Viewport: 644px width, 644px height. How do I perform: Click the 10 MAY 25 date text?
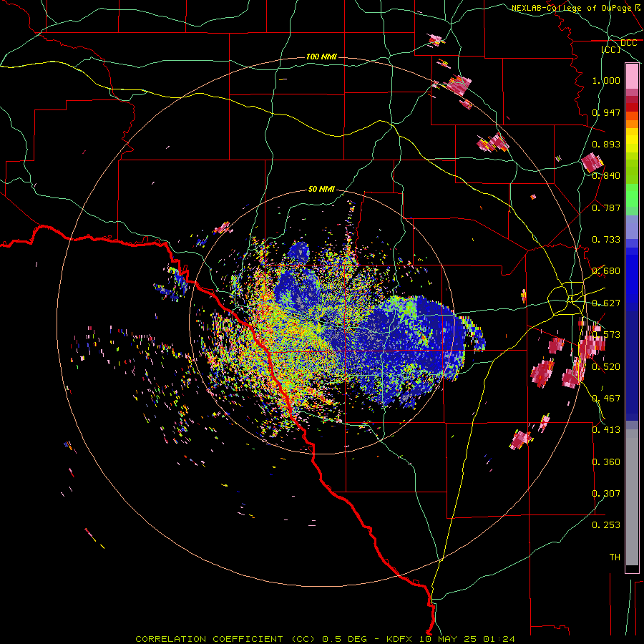click(449, 639)
